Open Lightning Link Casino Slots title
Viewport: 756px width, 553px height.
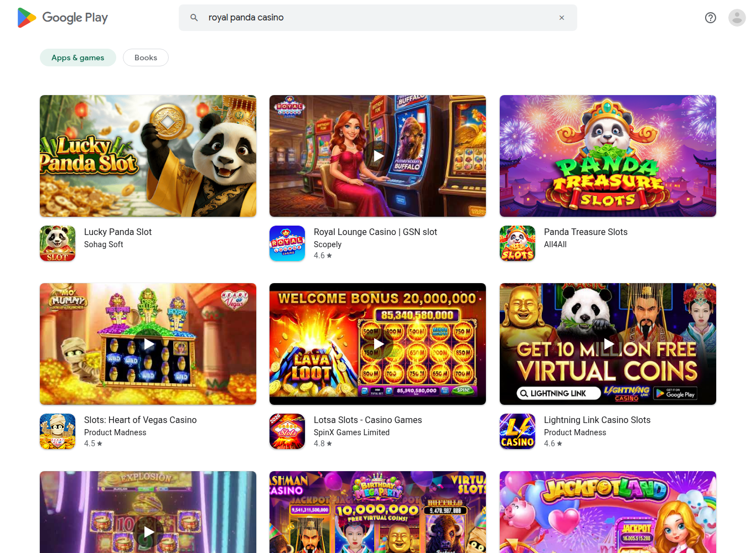tap(597, 420)
